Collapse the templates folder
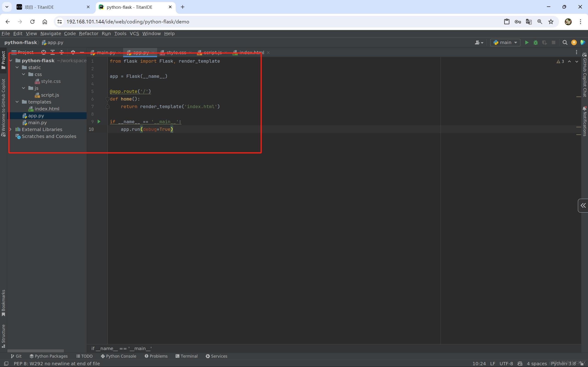Screen dimensions: 588x367 coord(17,102)
